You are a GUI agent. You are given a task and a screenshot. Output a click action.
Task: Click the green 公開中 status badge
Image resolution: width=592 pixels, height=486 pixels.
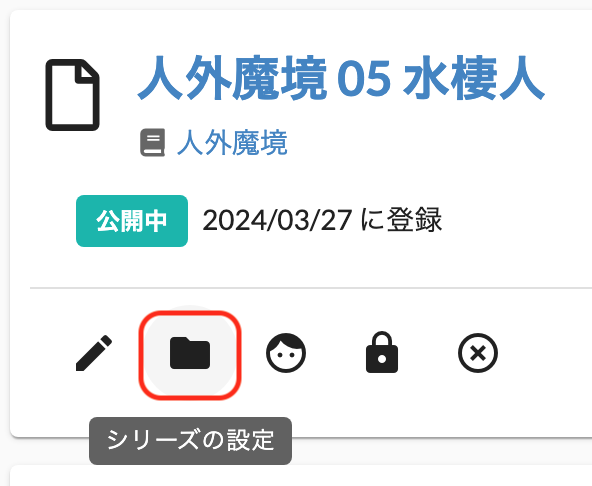click(132, 221)
